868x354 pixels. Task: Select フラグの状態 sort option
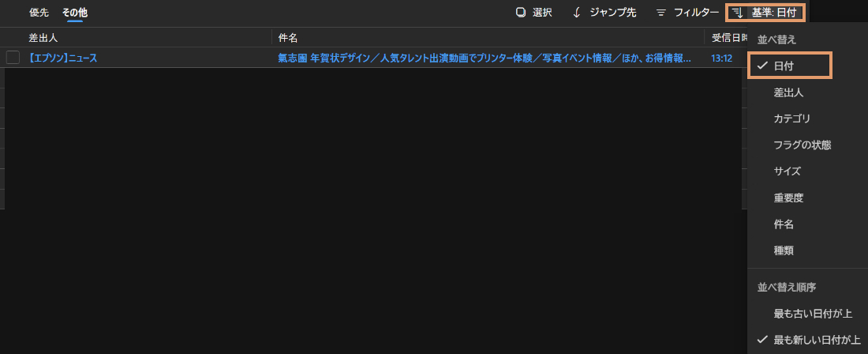point(802,145)
